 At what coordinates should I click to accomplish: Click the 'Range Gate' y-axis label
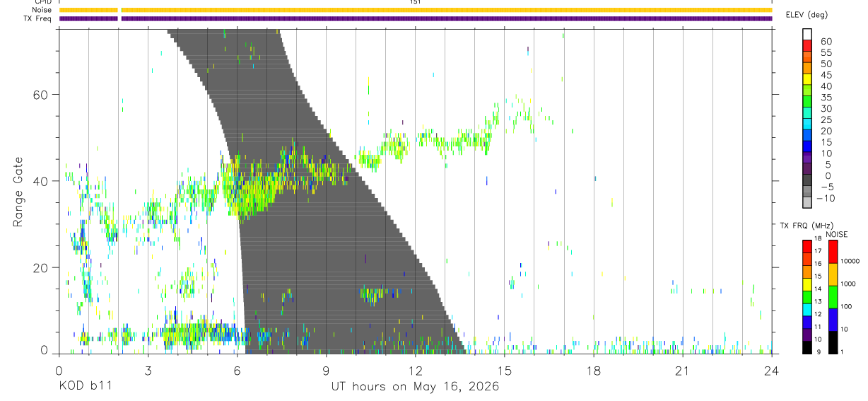click(x=18, y=192)
